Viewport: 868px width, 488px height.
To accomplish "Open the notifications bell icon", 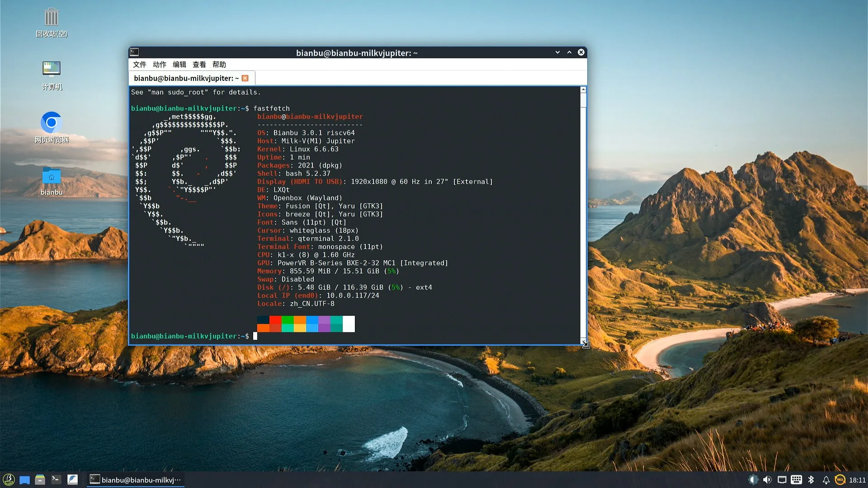I will click(x=826, y=480).
